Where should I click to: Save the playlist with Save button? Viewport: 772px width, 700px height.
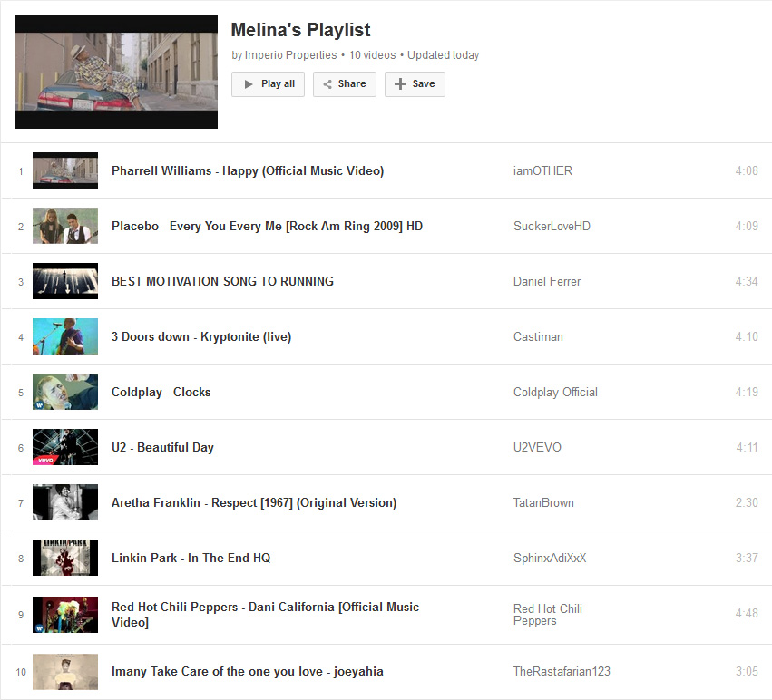pyautogui.click(x=415, y=84)
